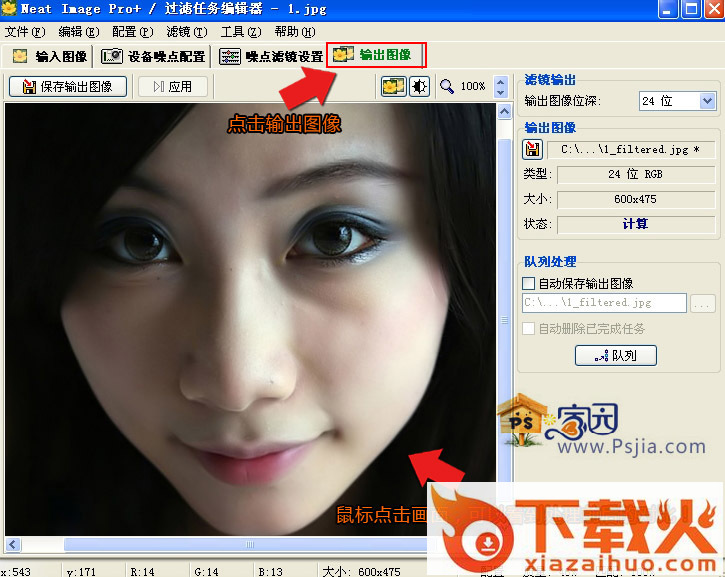Screen dimensions: 725x577
Task: Click the brightness adjustment toolbar icon
Action: [417, 87]
